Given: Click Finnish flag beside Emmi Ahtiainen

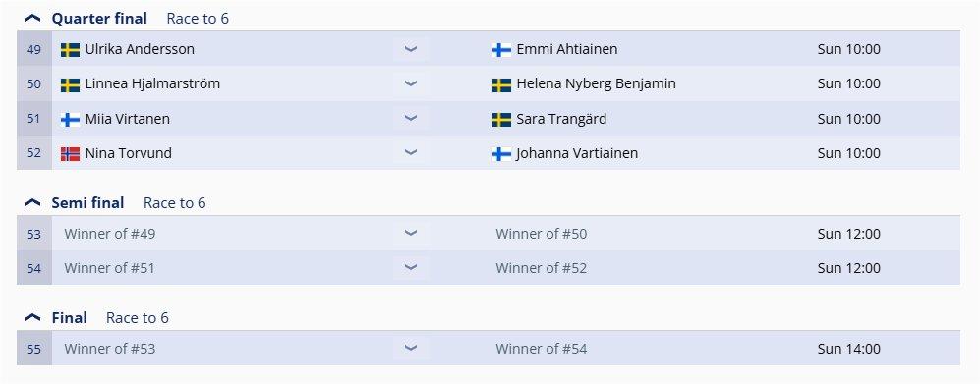Looking at the screenshot, I should 502,50.
